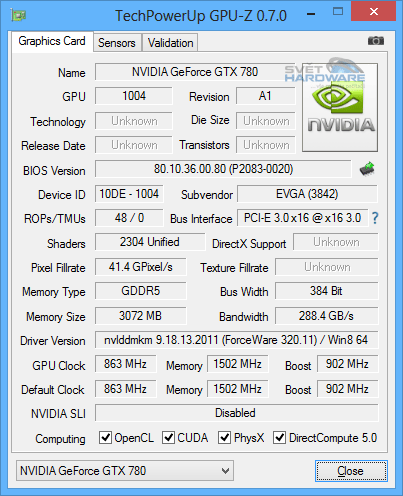The width and height of the screenshot is (403, 496).
Task: Open the GPU selection dropdown
Action: coord(125,471)
